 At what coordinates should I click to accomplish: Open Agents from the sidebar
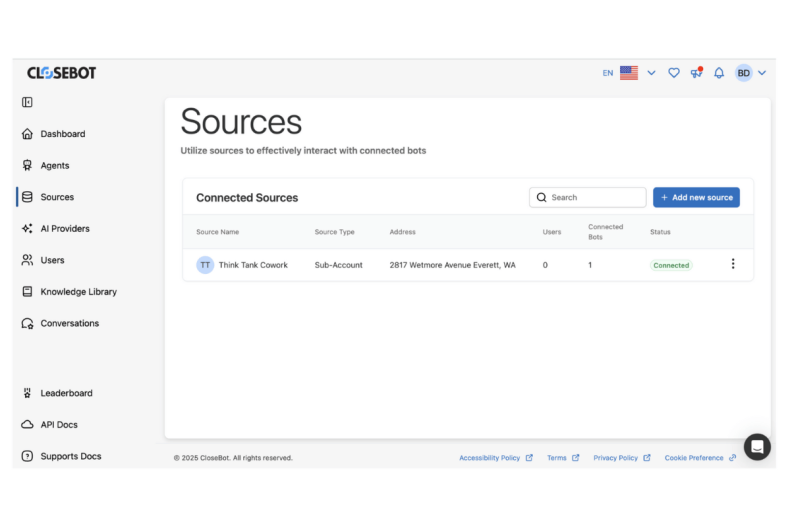[x=55, y=166]
